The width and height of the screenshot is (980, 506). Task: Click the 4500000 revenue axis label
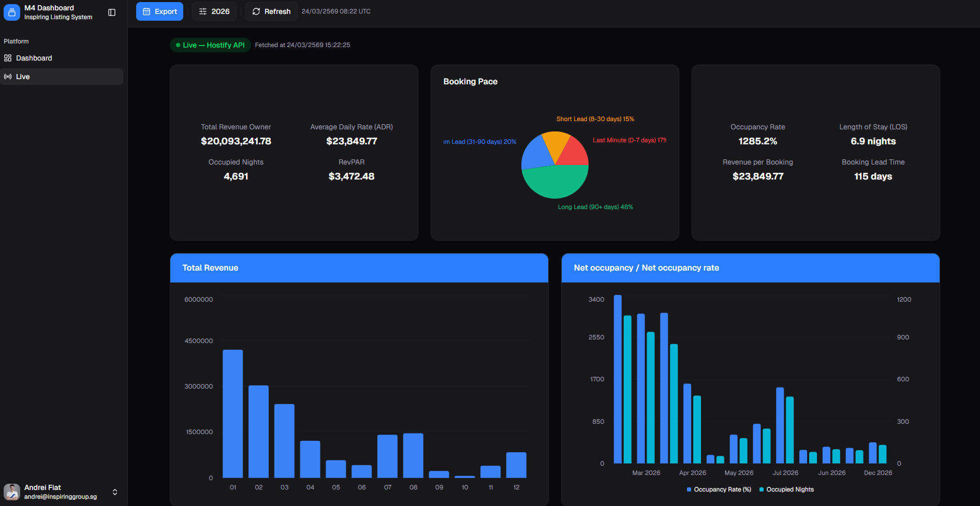pyautogui.click(x=199, y=341)
